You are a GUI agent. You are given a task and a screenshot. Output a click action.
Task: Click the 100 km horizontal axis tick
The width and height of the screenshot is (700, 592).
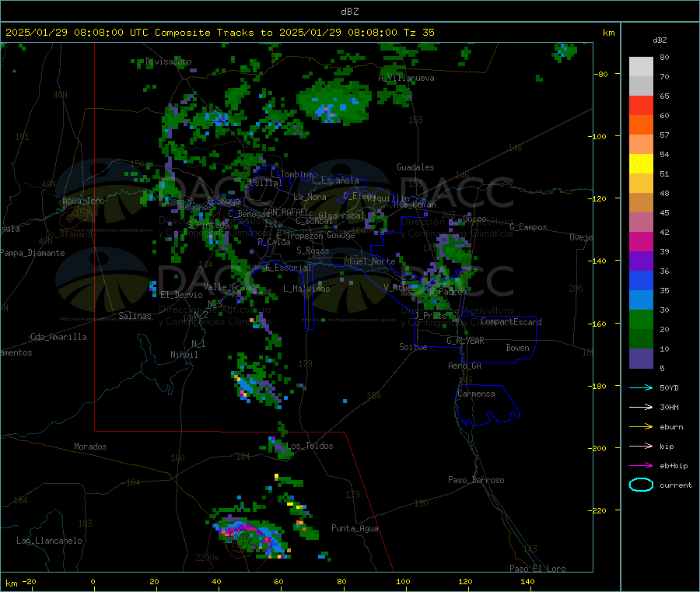tap(403, 581)
